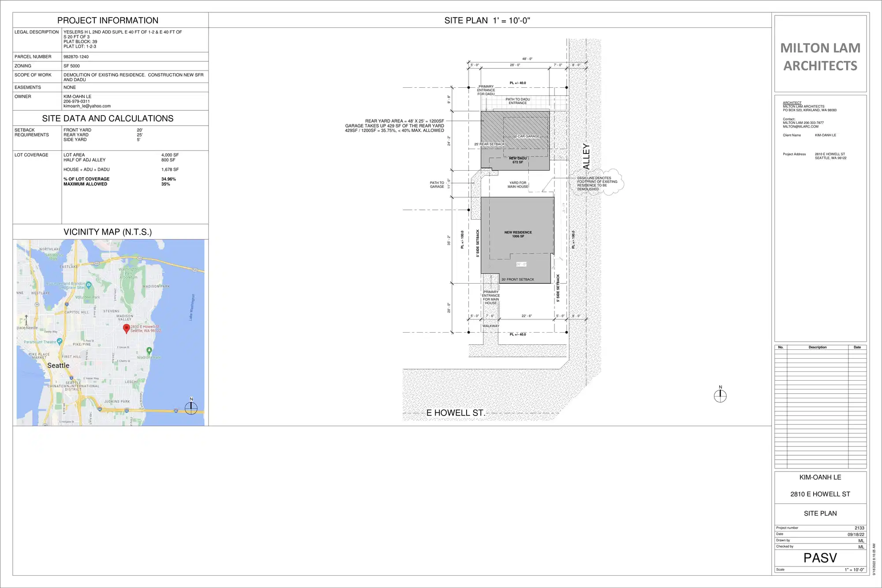Select the 'PROJECT INFORMATION' heading
The height and width of the screenshot is (588, 882).
click(108, 20)
